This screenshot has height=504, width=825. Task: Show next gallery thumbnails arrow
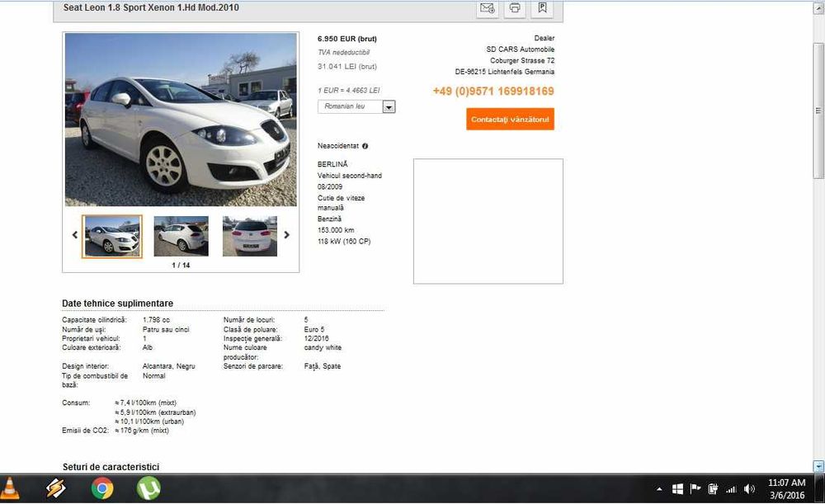287,235
